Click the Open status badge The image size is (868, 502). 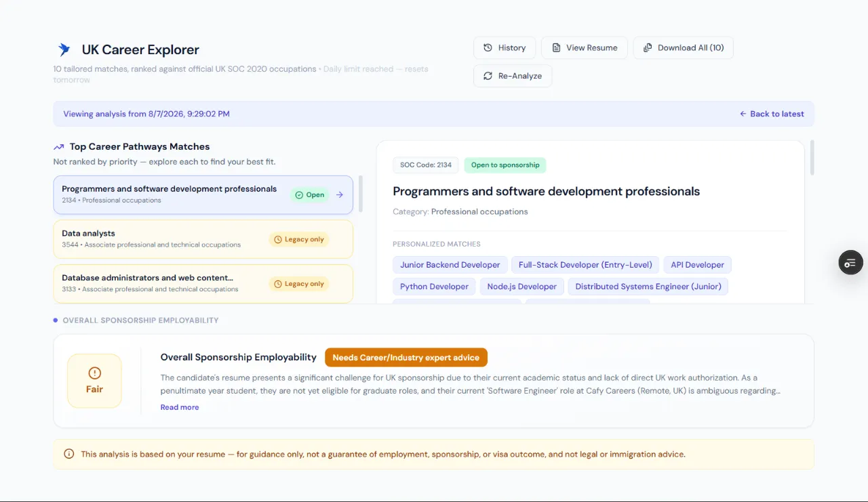pyautogui.click(x=310, y=195)
